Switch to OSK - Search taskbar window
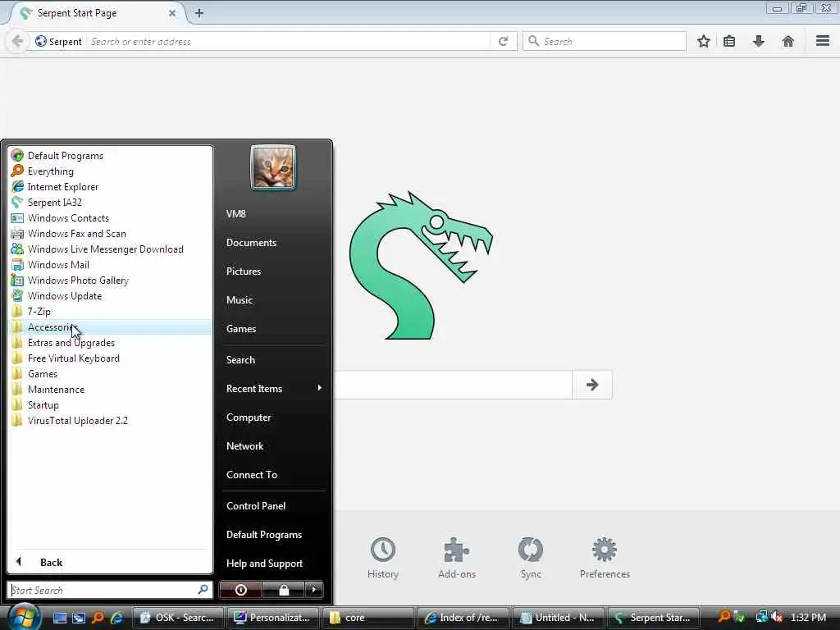This screenshot has width=840, height=630. point(177,618)
